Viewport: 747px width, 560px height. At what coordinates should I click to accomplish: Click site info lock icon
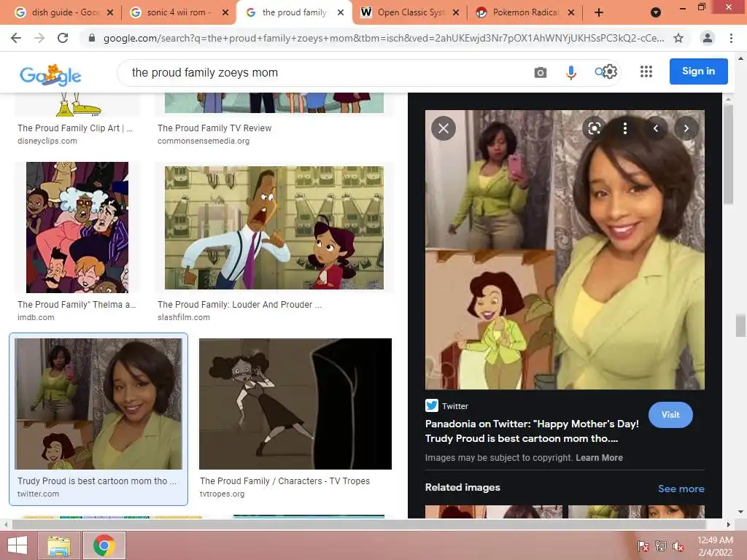(x=92, y=38)
